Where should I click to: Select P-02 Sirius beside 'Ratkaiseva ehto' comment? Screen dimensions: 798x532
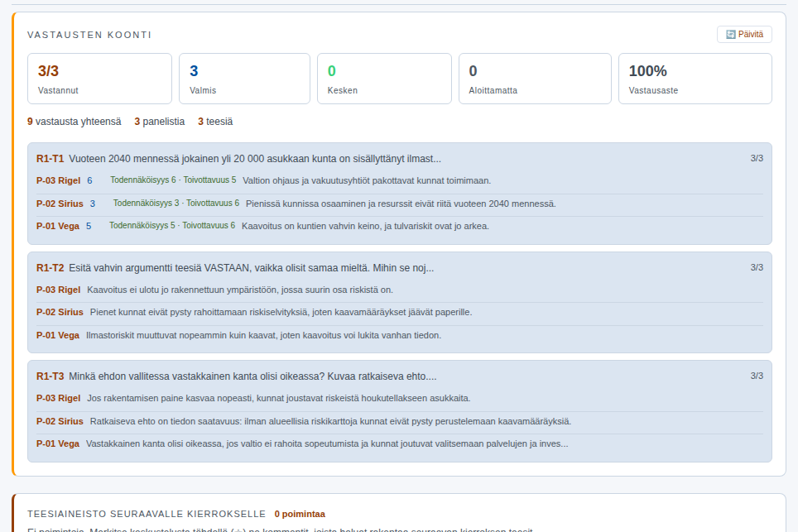[x=60, y=421]
